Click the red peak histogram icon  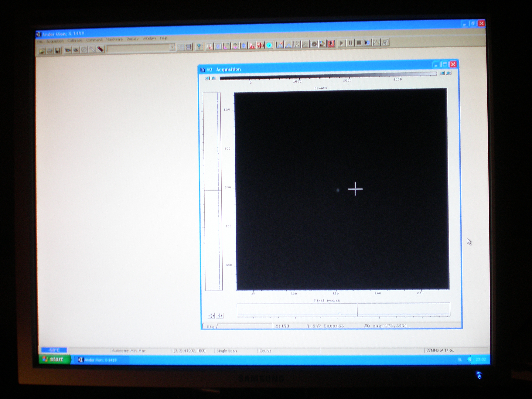(x=252, y=45)
